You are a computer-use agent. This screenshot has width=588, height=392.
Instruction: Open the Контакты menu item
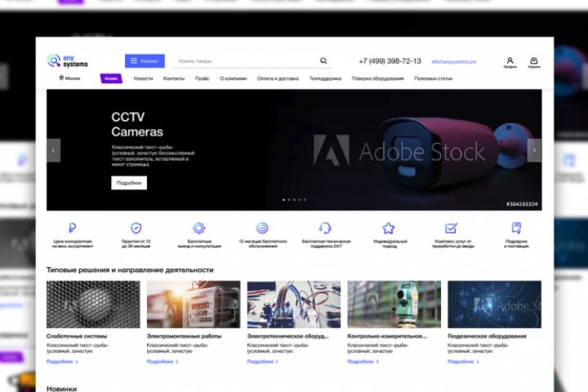pos(174,78)
